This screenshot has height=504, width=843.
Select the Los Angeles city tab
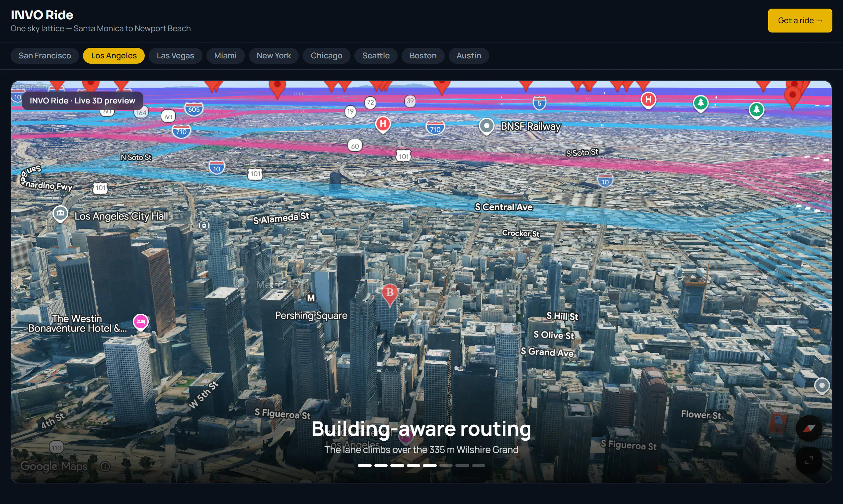coord(114,55)
